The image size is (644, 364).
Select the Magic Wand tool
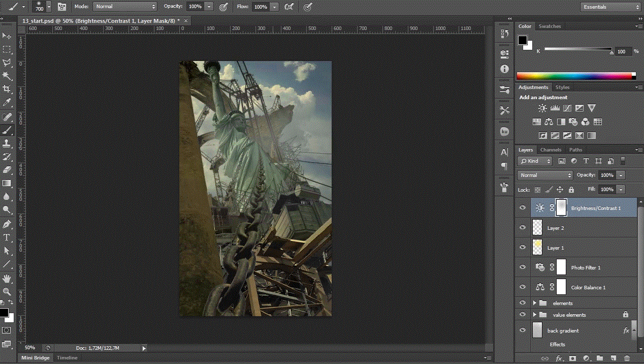click(7, 76)
